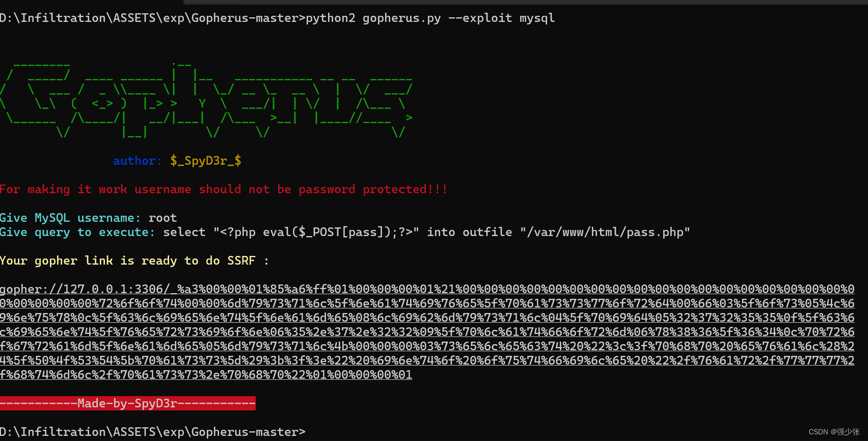Click the red 'Made-by-SpyD3r' banner
The height and width of the screenshot is (441, 868).
[128, 403]
